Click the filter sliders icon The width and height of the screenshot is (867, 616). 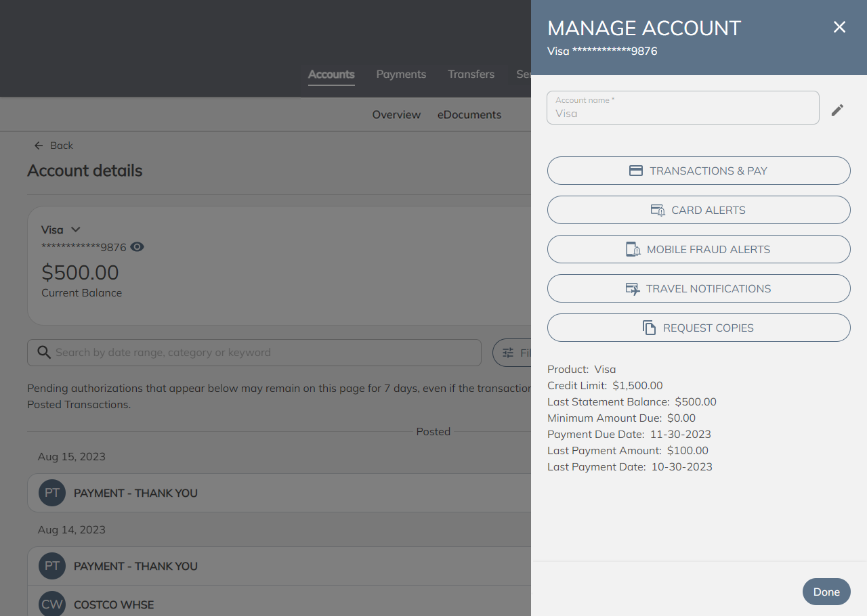[508, 353]
